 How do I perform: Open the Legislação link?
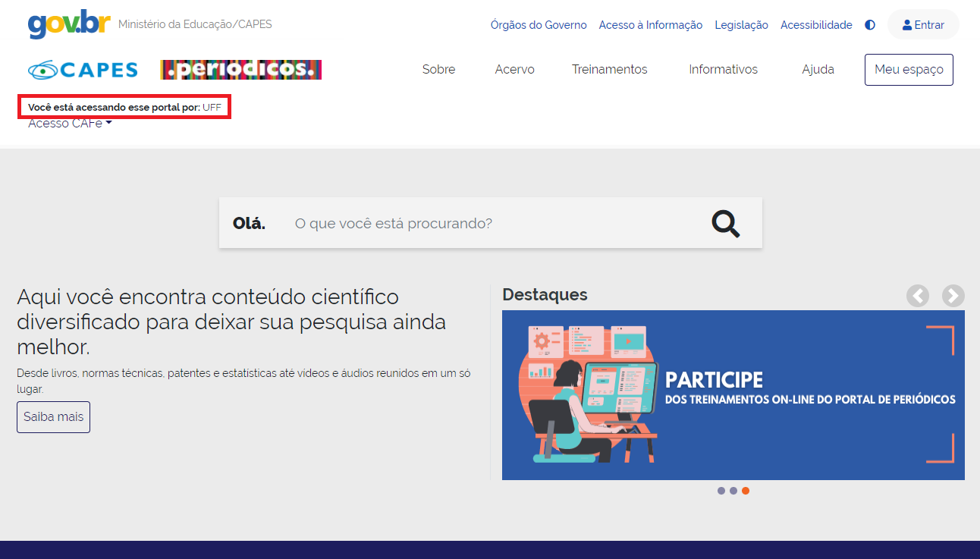click(741, 24)
